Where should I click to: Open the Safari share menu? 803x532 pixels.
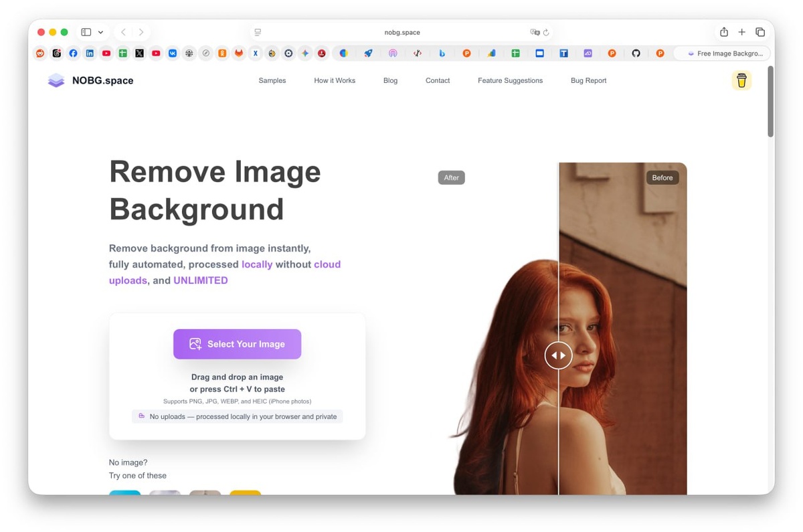pyautogui.click(x=724, y=31)
